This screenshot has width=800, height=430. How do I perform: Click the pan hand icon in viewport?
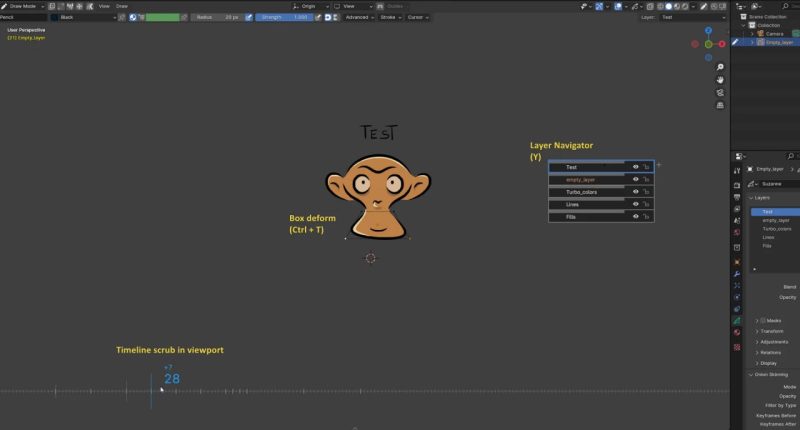click(720, 80)
